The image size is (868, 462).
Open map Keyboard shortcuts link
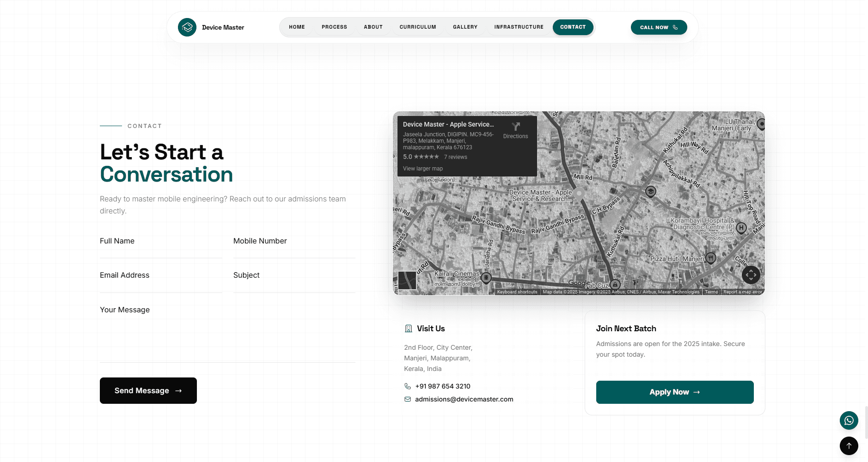point(517,292)
